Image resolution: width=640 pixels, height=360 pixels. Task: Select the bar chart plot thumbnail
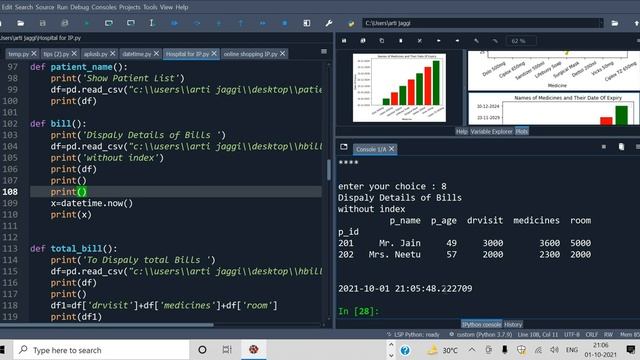[x=399, y=87]
